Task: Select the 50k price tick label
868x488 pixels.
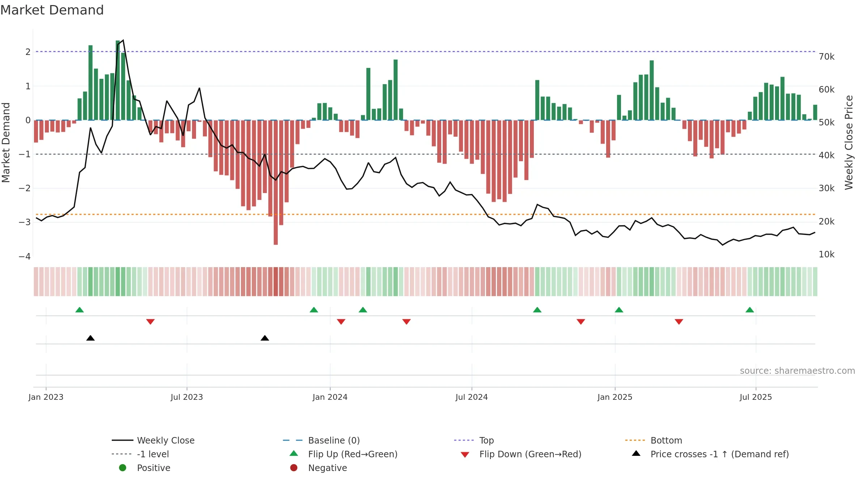Action: click(x=827, y=123)
